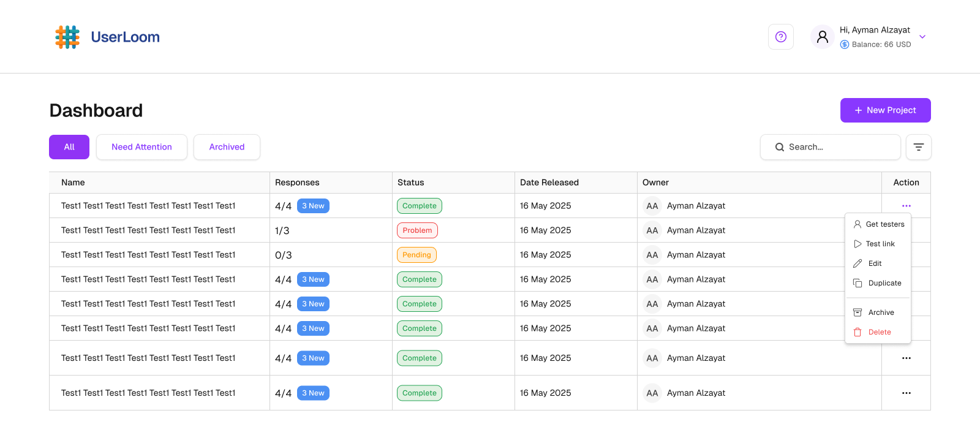The height and width of the screenshot is (435, 980).
Task: Choose Duplicate from the action menu
Action: coord(878,283)
